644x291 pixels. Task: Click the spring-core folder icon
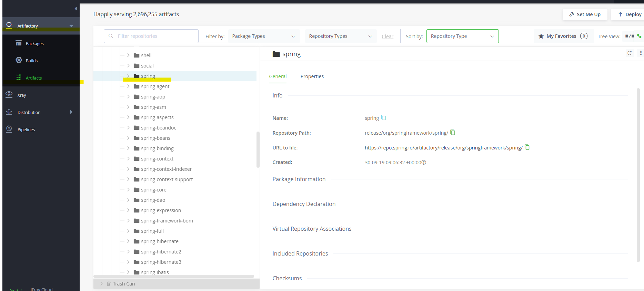[137, 190]
